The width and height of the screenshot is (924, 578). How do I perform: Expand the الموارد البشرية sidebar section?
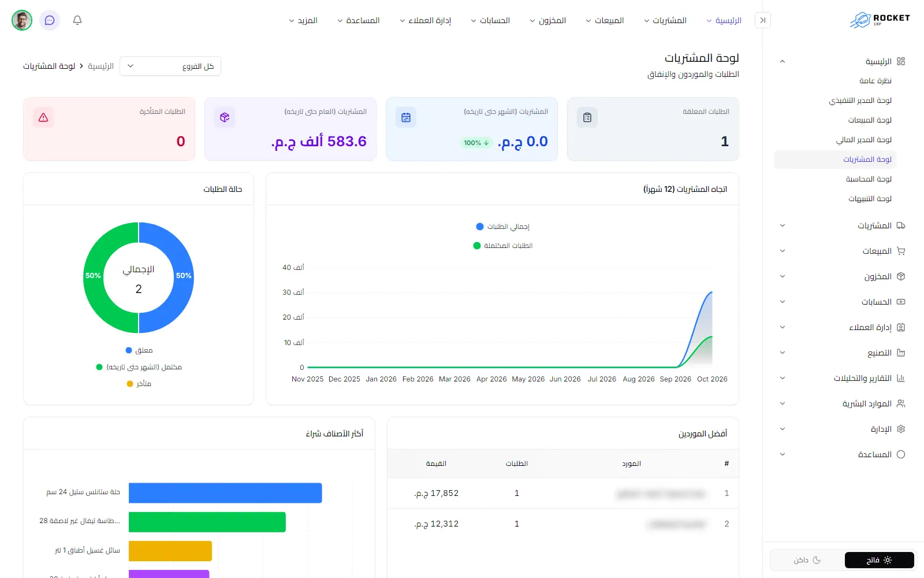click(x=783, y=403)
